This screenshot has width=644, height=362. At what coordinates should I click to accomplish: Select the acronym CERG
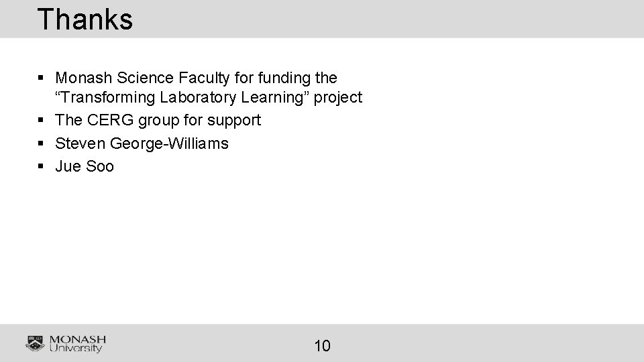(110, 120)
